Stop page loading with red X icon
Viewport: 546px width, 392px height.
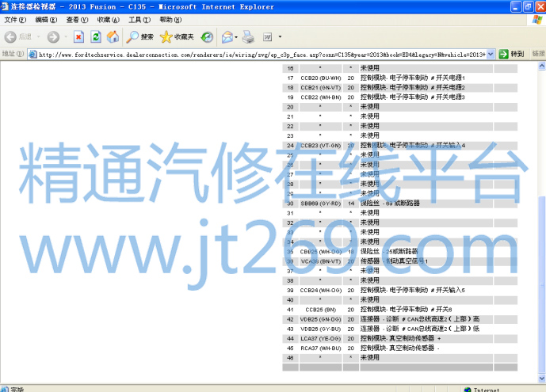point(78,36)
